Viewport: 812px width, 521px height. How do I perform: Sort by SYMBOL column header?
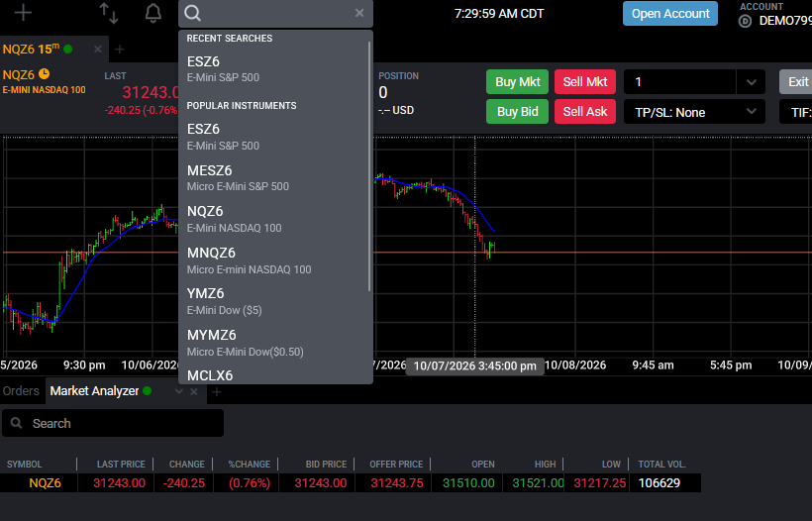(x=25, y=464)
